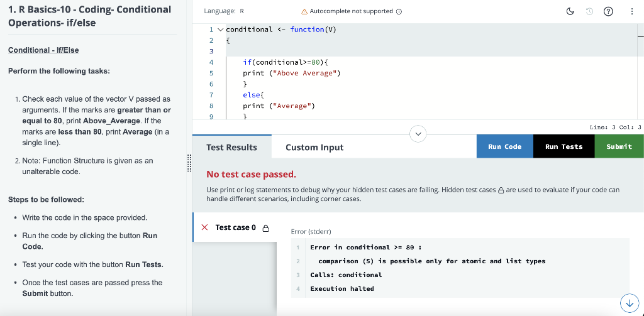Click the code line print ("Above Average")
The height and width of the screenshot is (316, 644).
292,74
